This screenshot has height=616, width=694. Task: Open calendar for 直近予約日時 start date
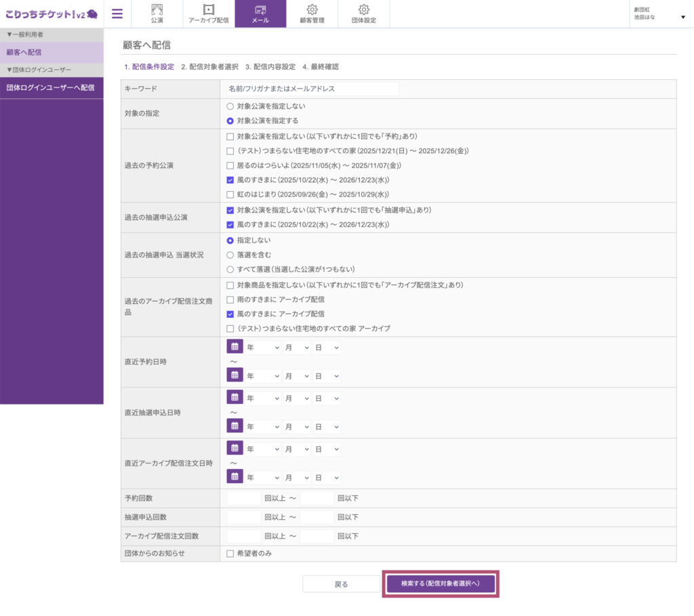[234, 347]
